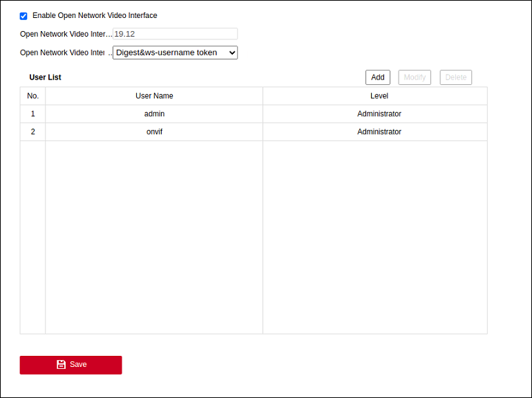Screen dimensions: 532x398
Task: Click the label beside the authentication dropdown
Action: pos(62,53)
